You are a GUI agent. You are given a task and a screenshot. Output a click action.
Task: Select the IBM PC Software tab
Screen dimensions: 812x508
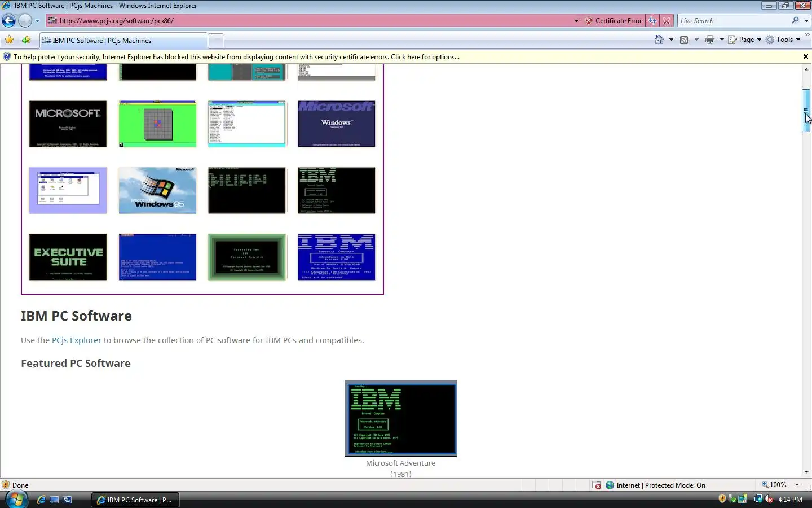pyautogui.click(x=123, y=41)
